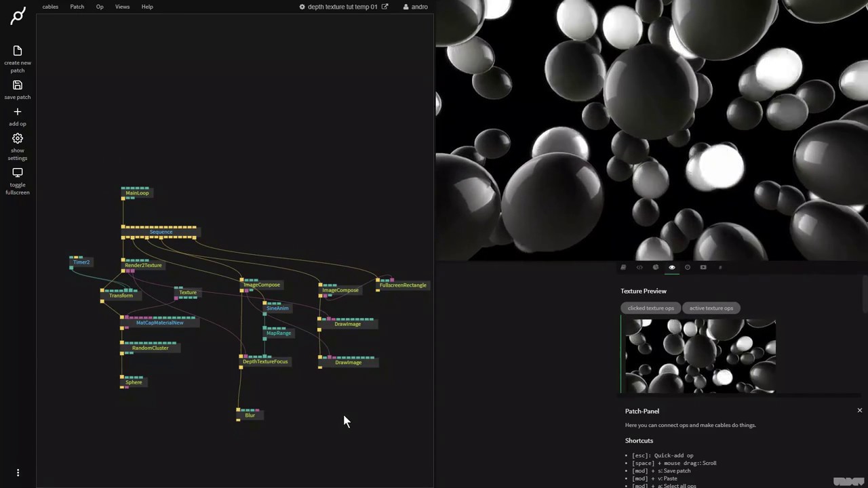The width and height of the screenshot is (868, 488).
Task: Open the code tab icon
Action: click(x=639, y=267)
